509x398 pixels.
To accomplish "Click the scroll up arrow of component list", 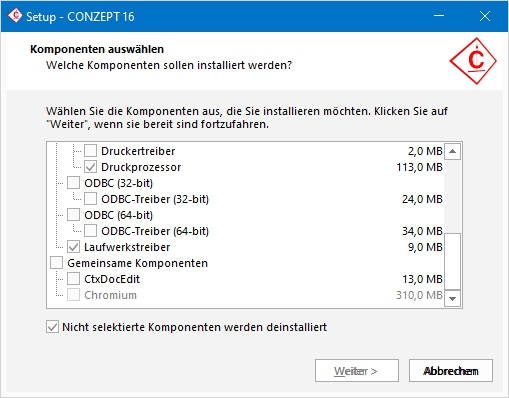I will tap(452, 151).
